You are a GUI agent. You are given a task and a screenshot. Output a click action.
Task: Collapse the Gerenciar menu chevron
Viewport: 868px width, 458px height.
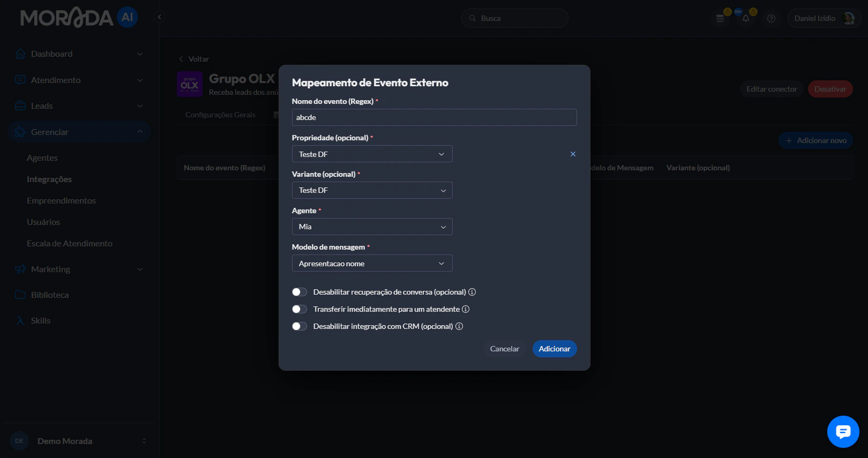coord(140,132)
